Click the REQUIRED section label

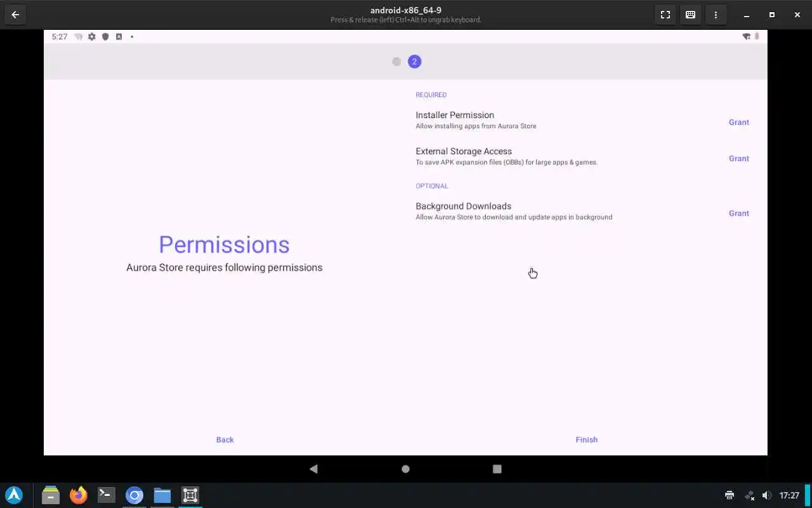[x=431, y=95]
